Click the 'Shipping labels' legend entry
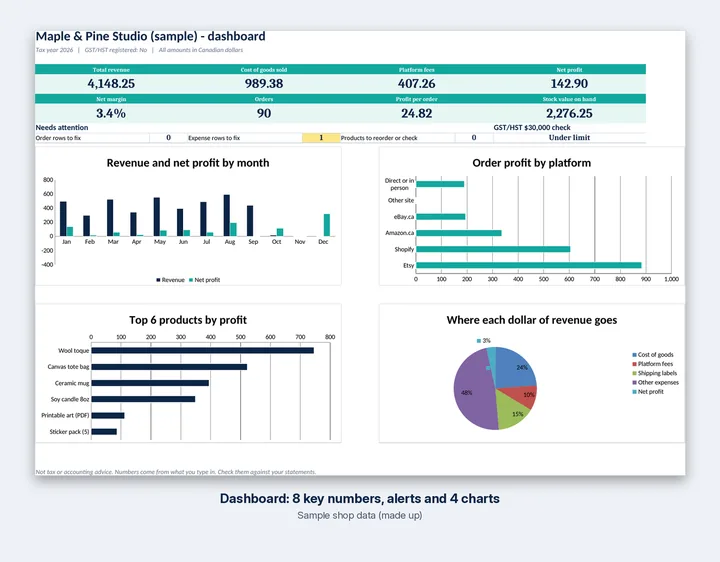 654,373
